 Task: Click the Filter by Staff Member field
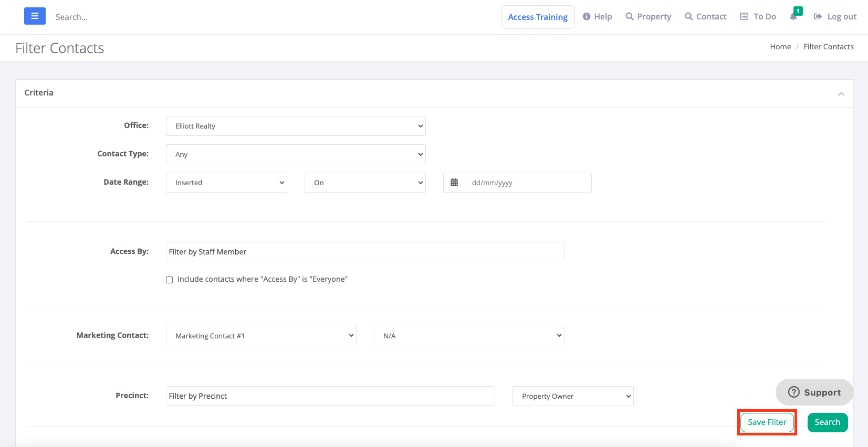pyautogui.click(x=365, y=252)
